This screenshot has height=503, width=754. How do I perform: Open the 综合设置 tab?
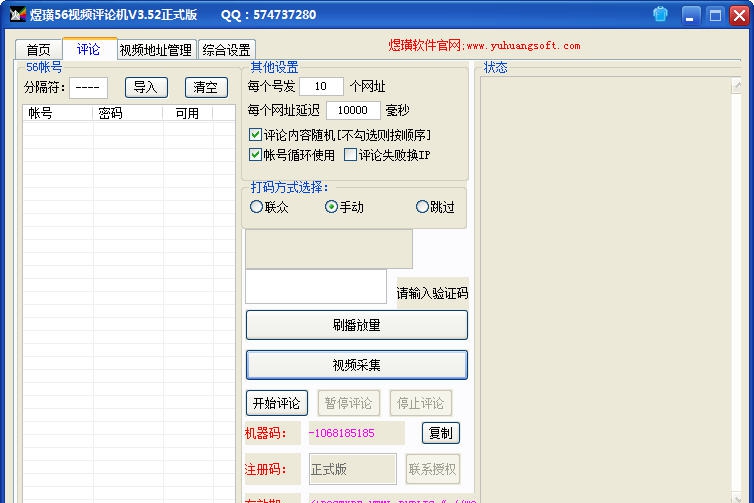pos(226,50)
